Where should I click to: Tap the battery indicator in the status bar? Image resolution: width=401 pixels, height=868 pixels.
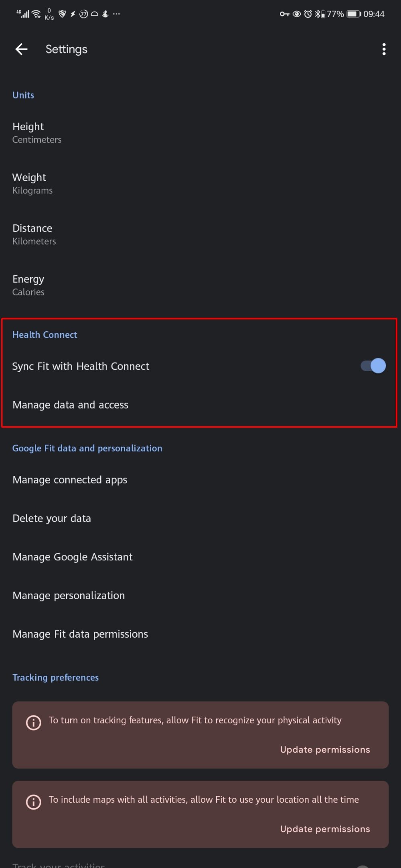[x=353, y=14]
